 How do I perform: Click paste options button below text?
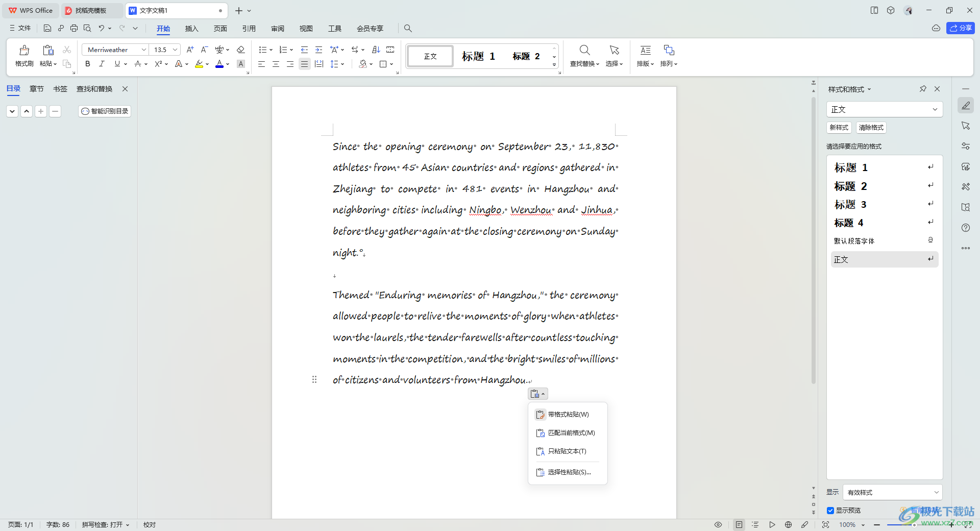pos(537,394)
